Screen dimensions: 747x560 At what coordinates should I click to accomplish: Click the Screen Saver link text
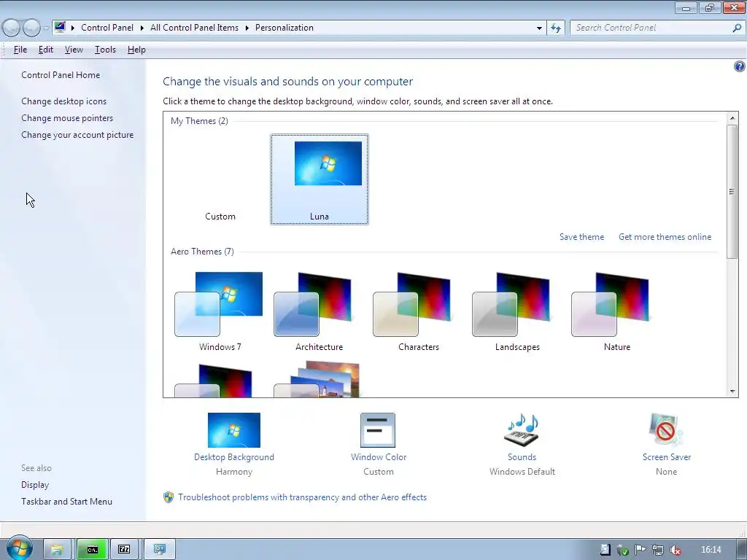[x=667, y=457]
